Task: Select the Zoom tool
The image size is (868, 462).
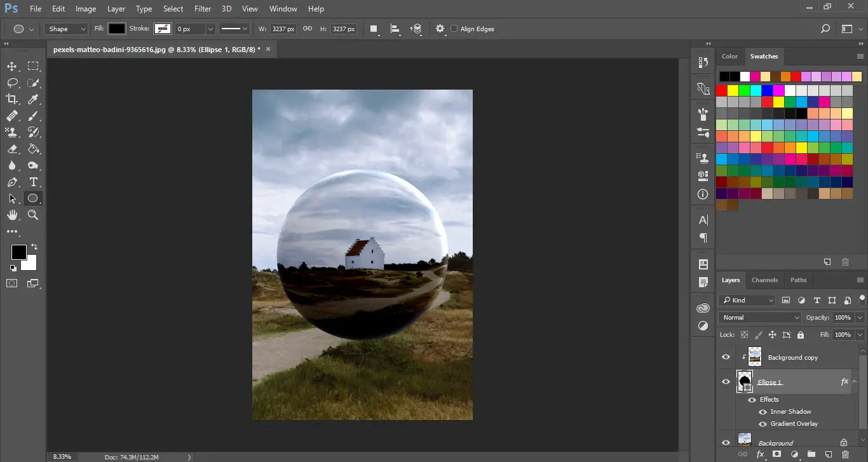Action: (33, 215)
